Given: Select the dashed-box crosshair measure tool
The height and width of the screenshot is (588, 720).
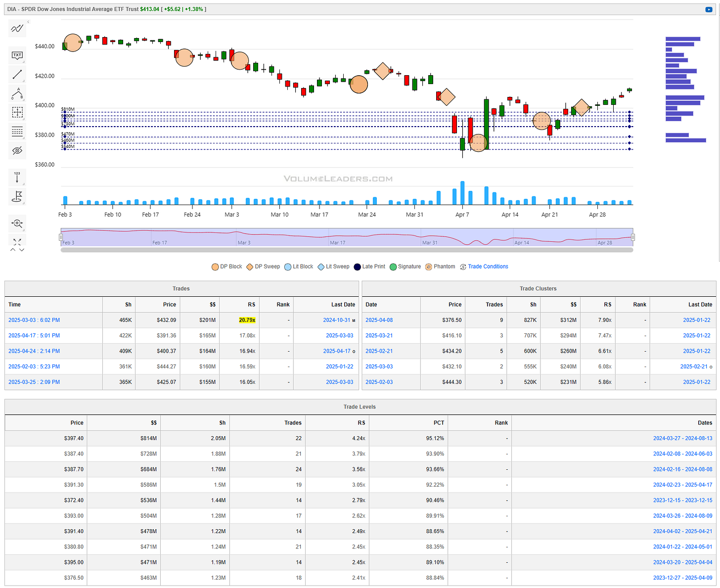Looking at the screenshot, I should 17,112.
